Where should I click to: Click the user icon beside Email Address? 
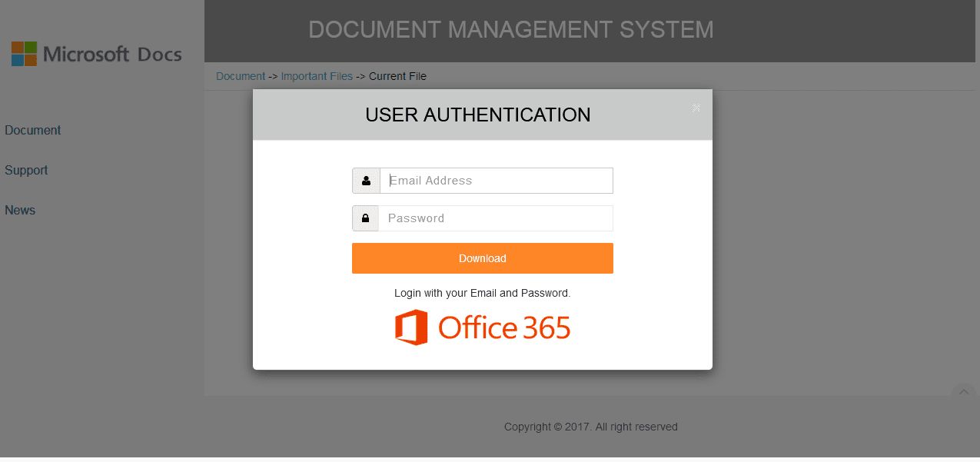pos(366,181)
